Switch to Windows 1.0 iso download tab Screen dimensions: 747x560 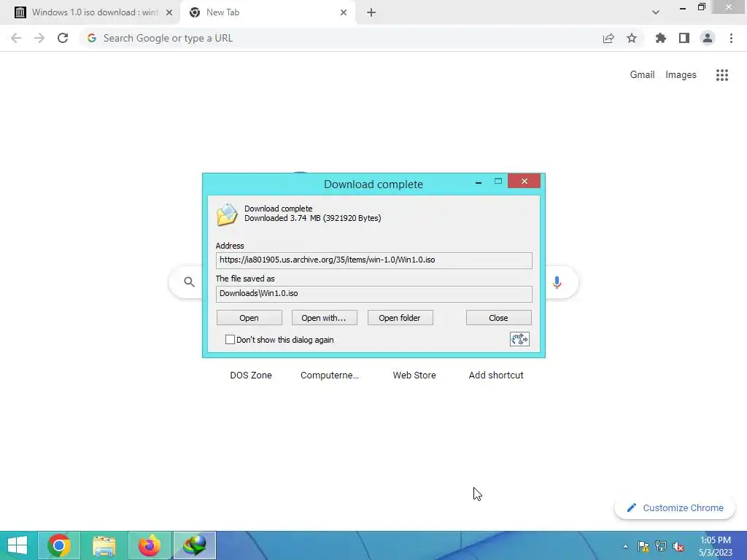click(90, 12)
